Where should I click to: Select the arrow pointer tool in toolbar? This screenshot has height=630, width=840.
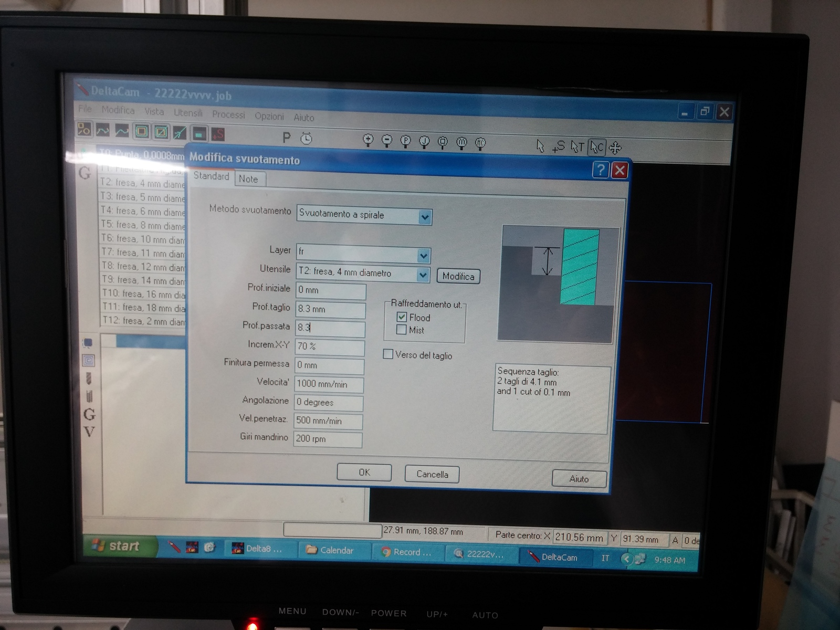coord(541,145)
